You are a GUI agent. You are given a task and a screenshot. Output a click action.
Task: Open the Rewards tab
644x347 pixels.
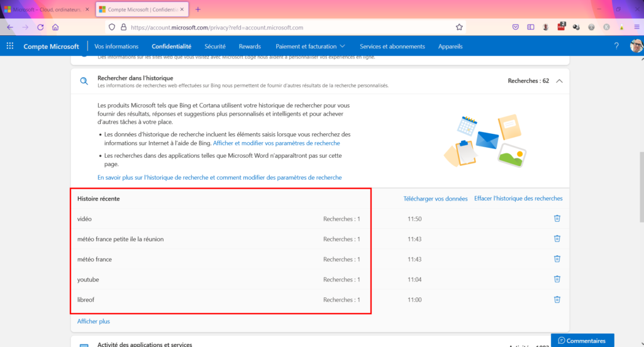point(250,47)
